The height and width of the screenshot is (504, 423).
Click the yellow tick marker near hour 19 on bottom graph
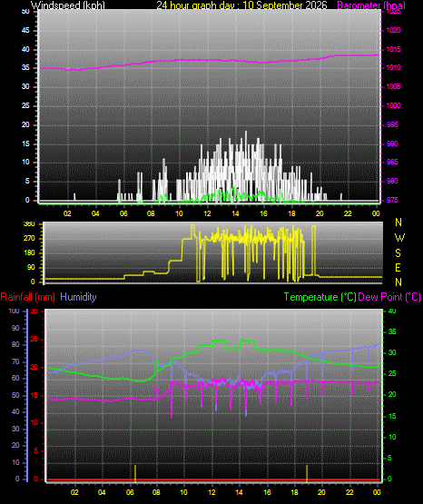pos(307,474)
